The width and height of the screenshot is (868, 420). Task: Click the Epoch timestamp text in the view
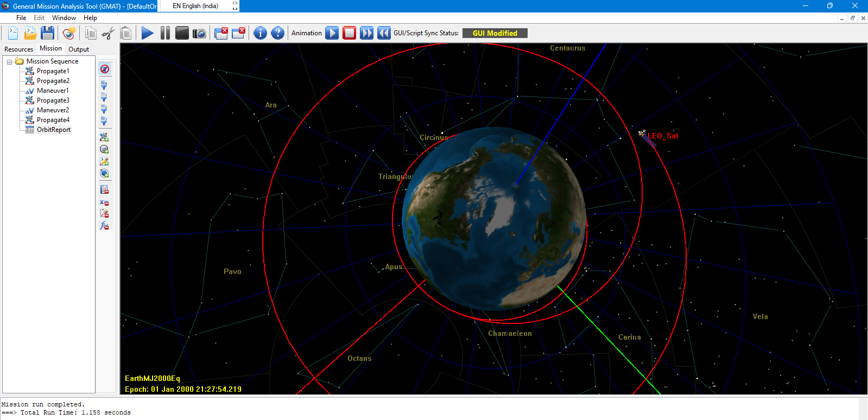coord(183,389)
